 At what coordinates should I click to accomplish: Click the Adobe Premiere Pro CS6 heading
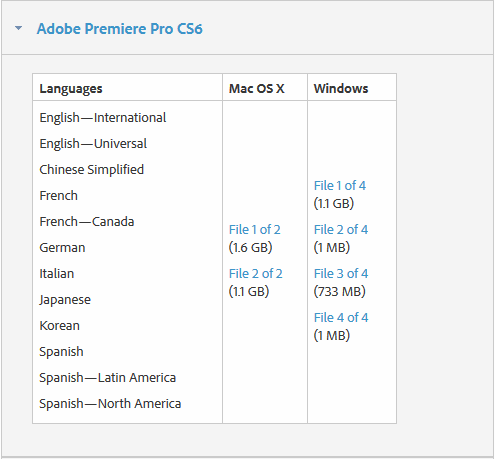pyautogui.click(x=120, y=29)
